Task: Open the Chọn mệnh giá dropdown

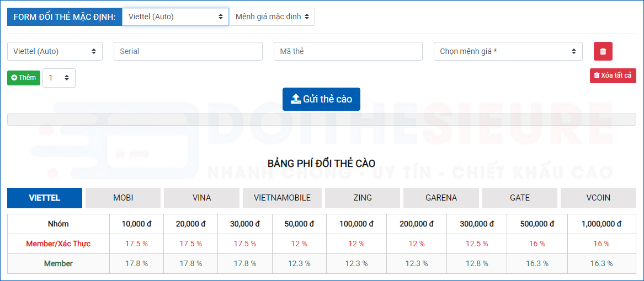Action: pyautogui.click(x=508, y=51)
